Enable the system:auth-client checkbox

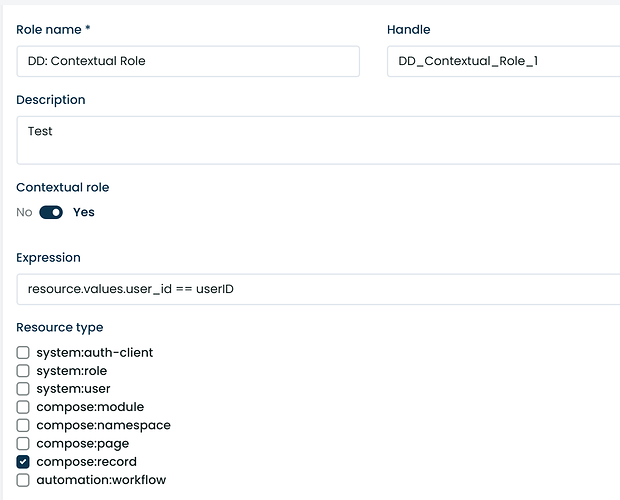(x=23, y=353)
